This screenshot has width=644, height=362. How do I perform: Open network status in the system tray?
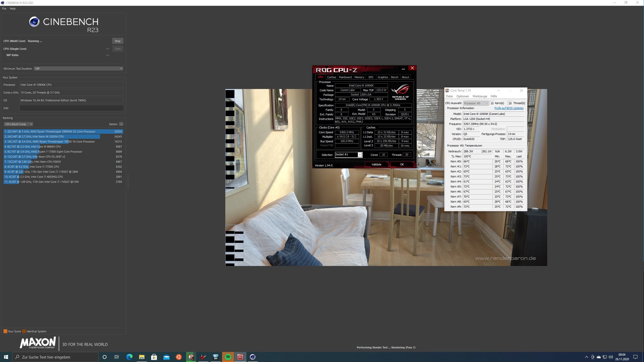pos(605,357)
